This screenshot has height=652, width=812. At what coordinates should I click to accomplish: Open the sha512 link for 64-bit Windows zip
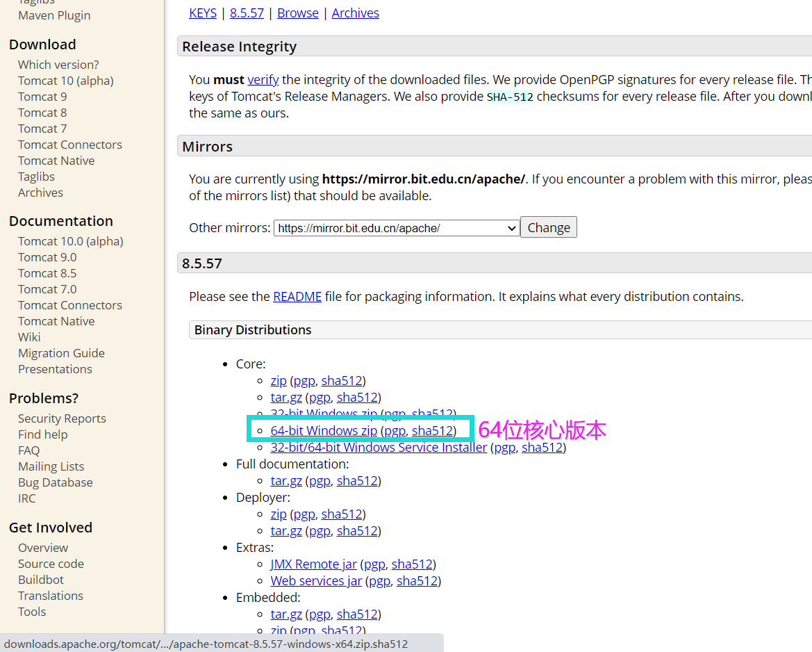[433, 431]
